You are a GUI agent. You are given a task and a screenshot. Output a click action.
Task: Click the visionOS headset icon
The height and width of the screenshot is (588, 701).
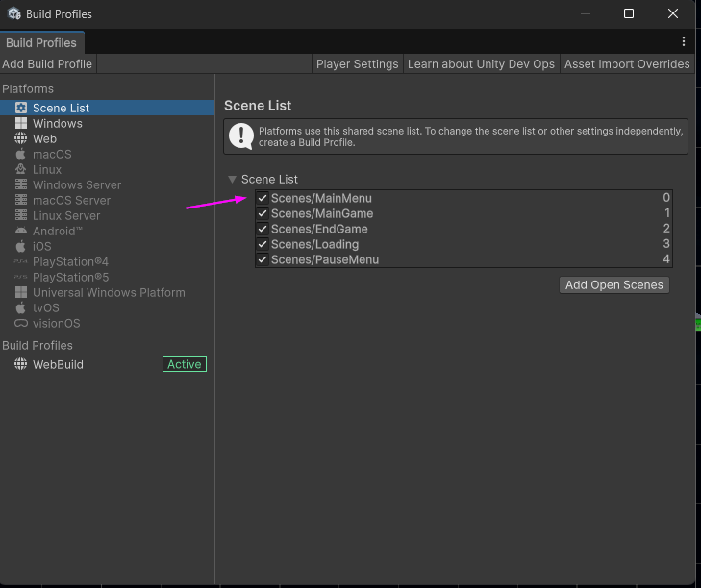21,323
